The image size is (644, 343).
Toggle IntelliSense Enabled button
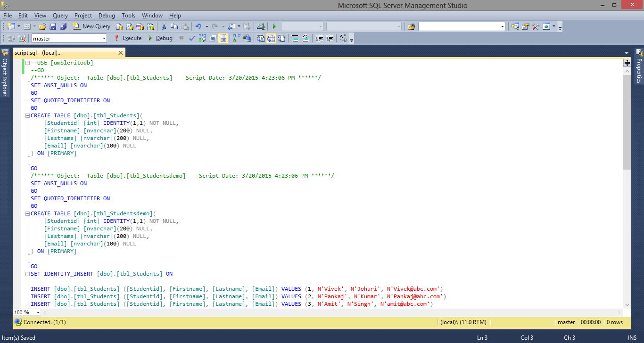pyautogui.click(x=223, y=38)
